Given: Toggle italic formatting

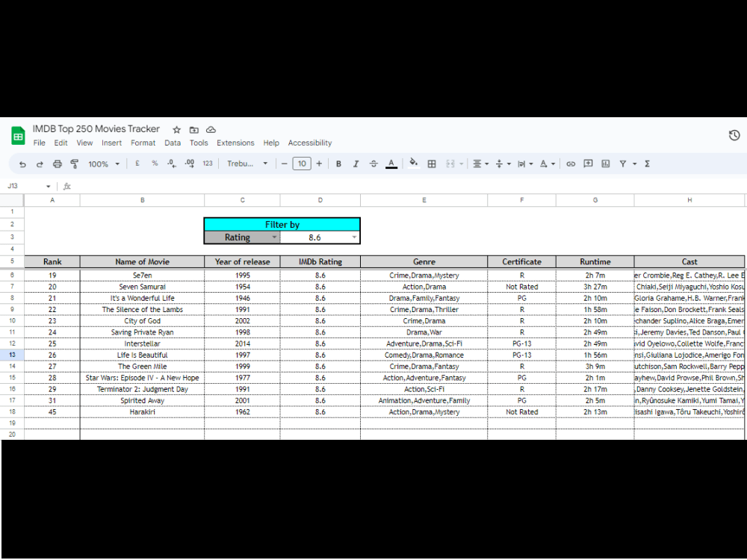Looking at the screenshot, I should pos(356,164).
